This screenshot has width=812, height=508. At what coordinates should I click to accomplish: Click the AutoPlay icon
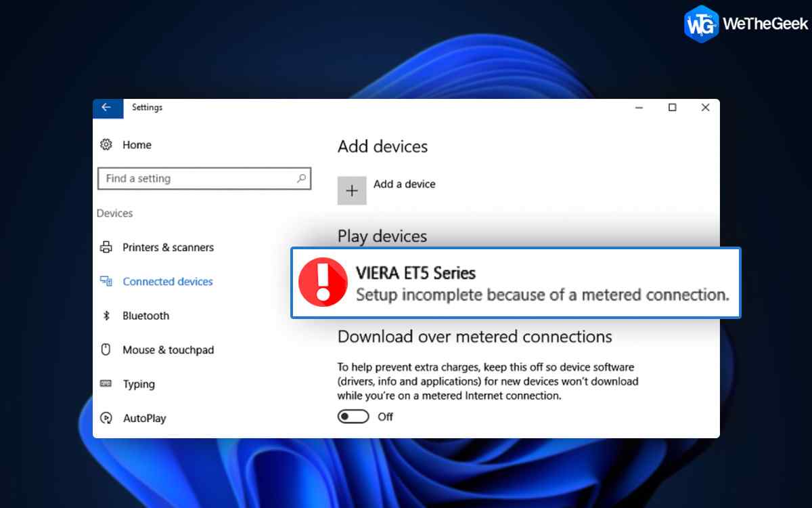click(x=106, y=418)
